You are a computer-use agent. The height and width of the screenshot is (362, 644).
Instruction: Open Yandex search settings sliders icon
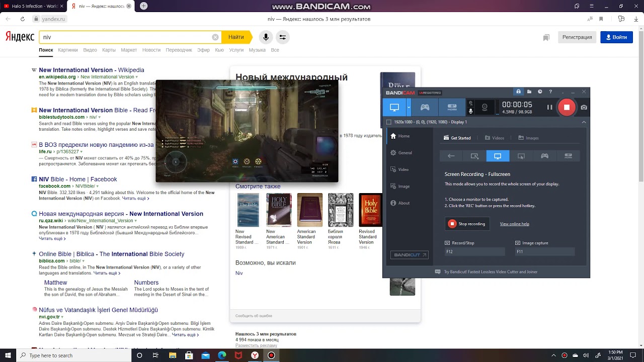coord(283,37)
